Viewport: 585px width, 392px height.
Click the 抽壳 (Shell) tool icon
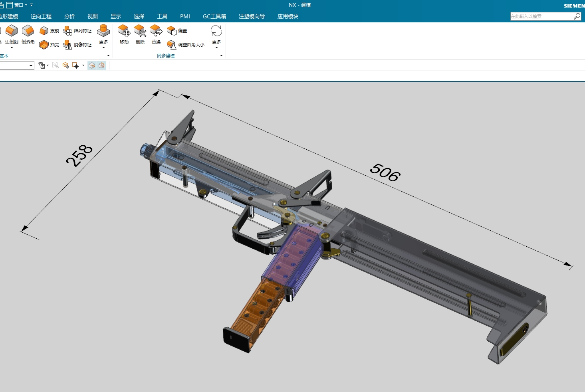coord(44,45)
